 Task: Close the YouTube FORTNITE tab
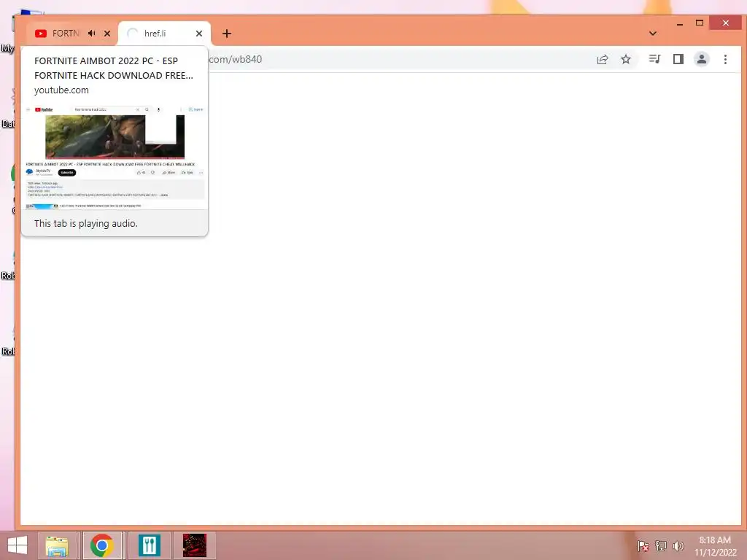tap(107, 34)
